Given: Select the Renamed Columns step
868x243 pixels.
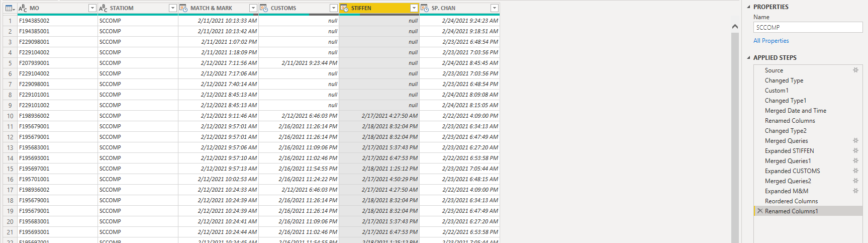Looking at the screenshot, I should 808,121.
